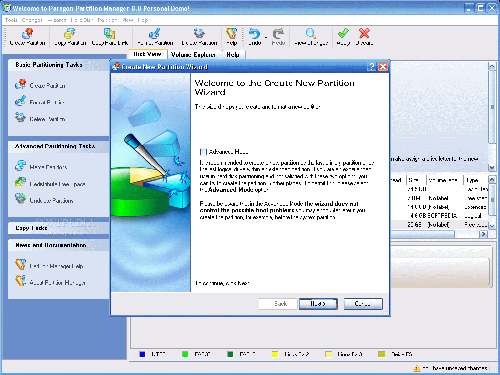
Task: Click the Cancel button in the wizard
Action: (363, 304)
